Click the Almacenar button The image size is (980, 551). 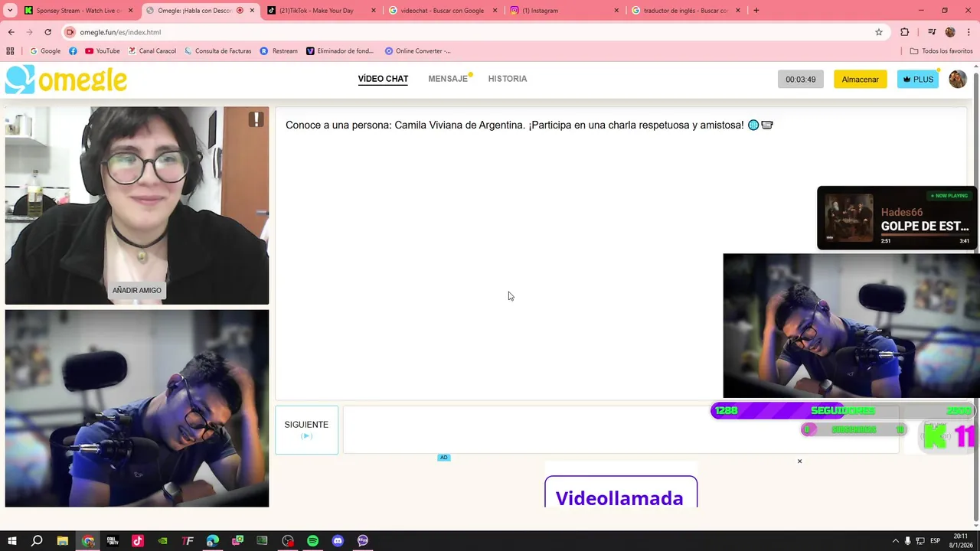tap(860, 80)
